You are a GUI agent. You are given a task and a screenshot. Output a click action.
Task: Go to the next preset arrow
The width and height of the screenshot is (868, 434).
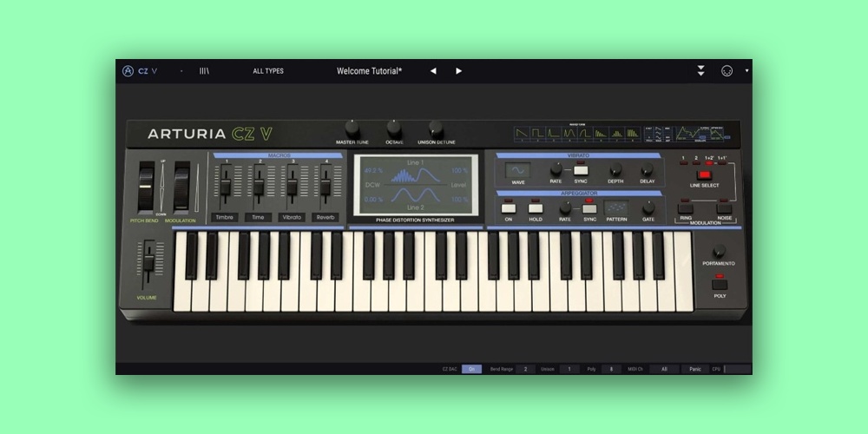458,71
